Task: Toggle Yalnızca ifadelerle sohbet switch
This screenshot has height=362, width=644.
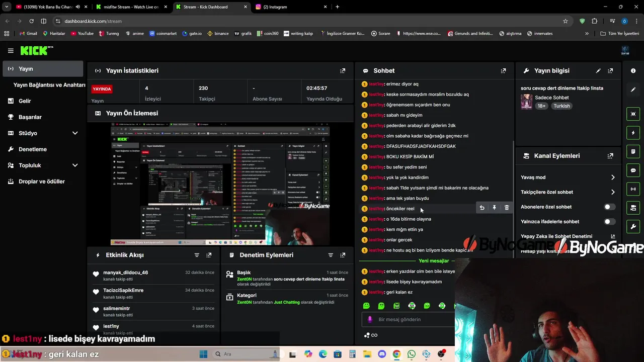Action: click(609, 222)
